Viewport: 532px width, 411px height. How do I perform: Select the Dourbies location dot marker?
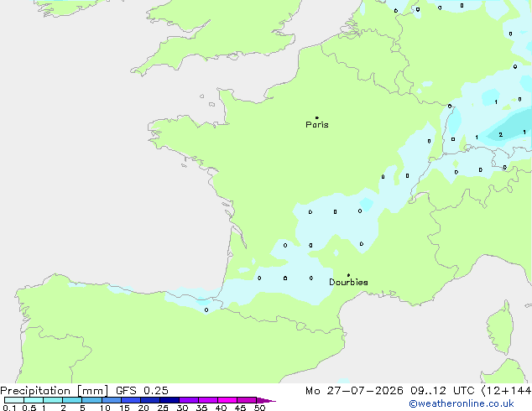[348, 275]
